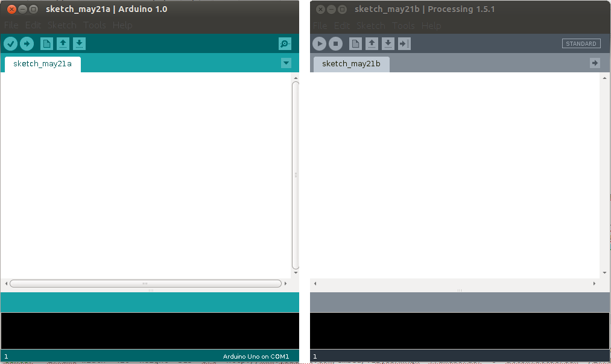
Task: Click scroll-right arrow in Processing editor
Action: click(594, 283)
